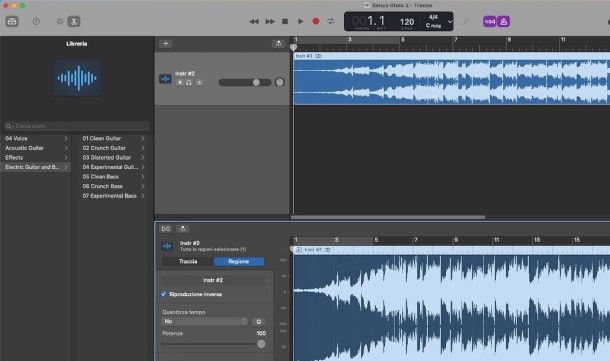Click the Stop transport button
The image size is (610, 361).
coord(285,21)
